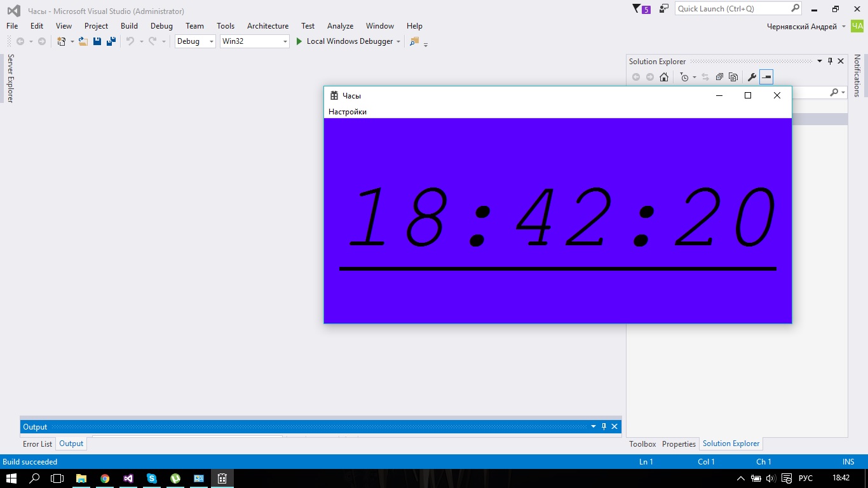Switch to the Toolbox tab
868x488 pixels.
pyautogui.click(x=642, y=444)
